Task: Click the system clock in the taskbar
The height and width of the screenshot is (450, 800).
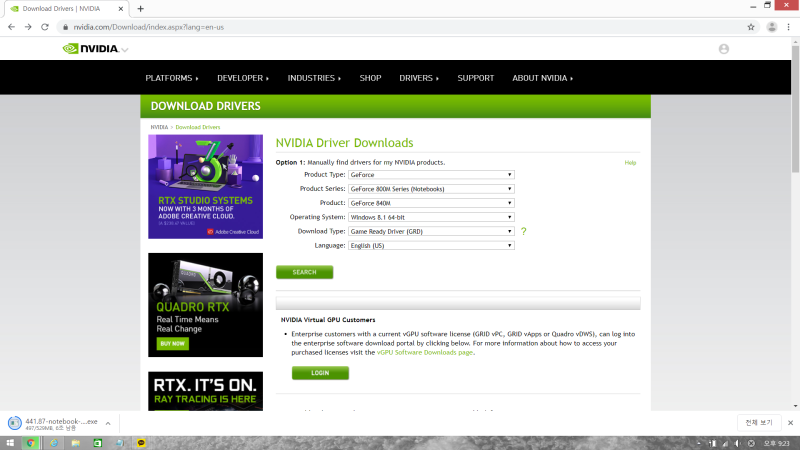Action: coord(777,443)
